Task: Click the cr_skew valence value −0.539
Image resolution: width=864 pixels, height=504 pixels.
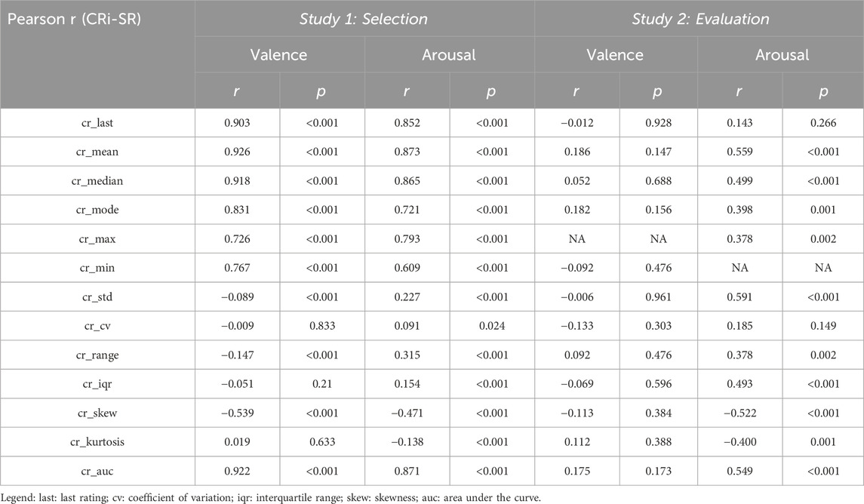Action: point(237,413)
